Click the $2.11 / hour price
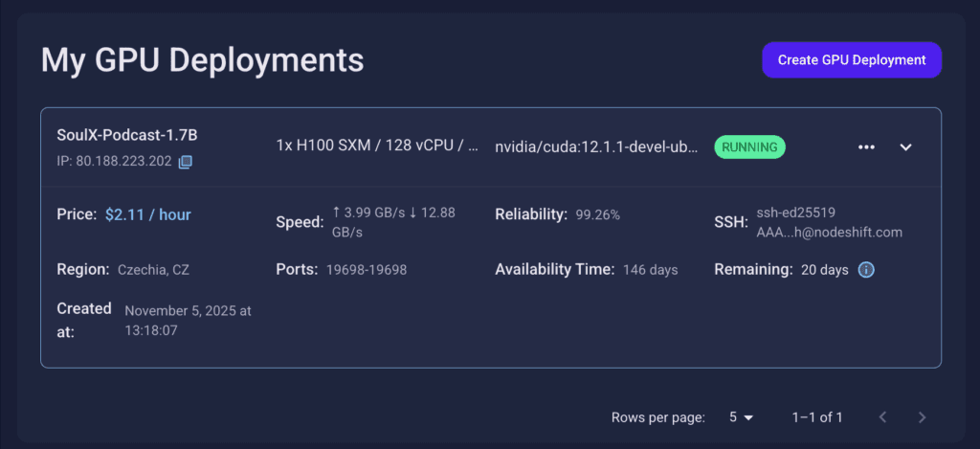This screenshot has width=980, height=449. [x=148, y=214]
